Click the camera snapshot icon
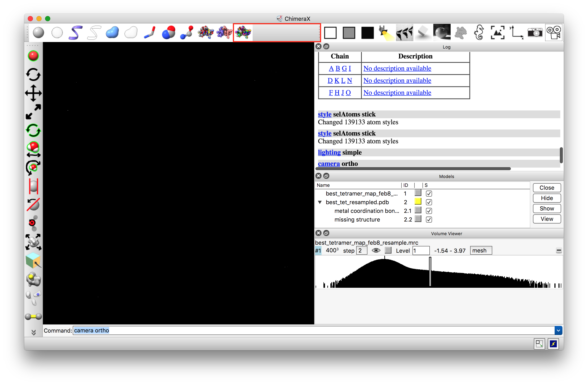This screenshot has width=588, height=385. point(535,33)
